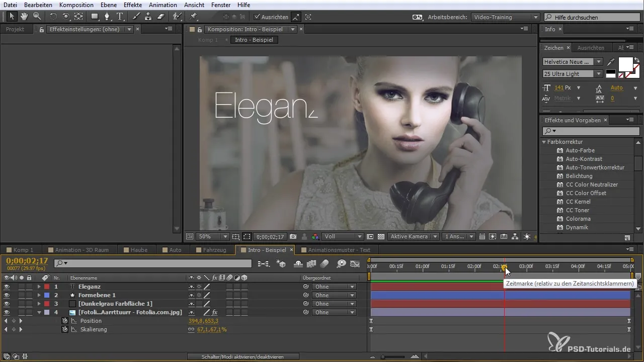Click the Hilfe durchsuchen search field
This screenshot has width=644, height=362.
click(x=592, y=17)
